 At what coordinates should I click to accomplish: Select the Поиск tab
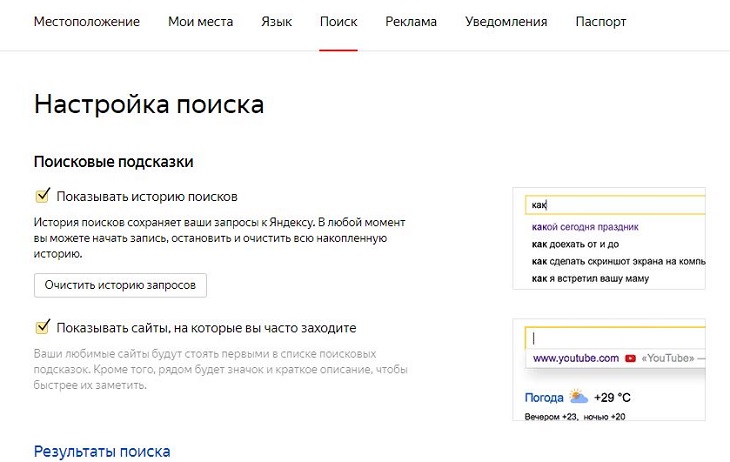tap(338, 21)
